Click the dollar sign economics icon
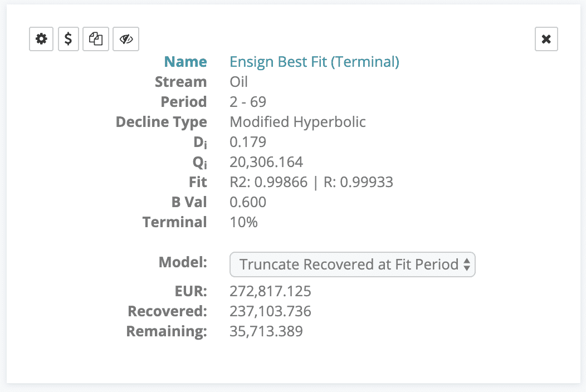586x392 pixels. click(69, 39)
